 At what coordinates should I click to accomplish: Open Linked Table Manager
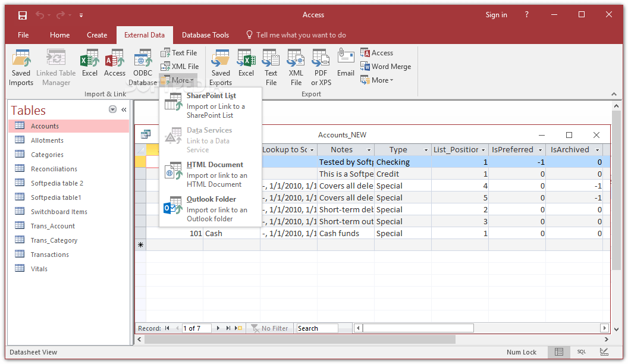56,67
